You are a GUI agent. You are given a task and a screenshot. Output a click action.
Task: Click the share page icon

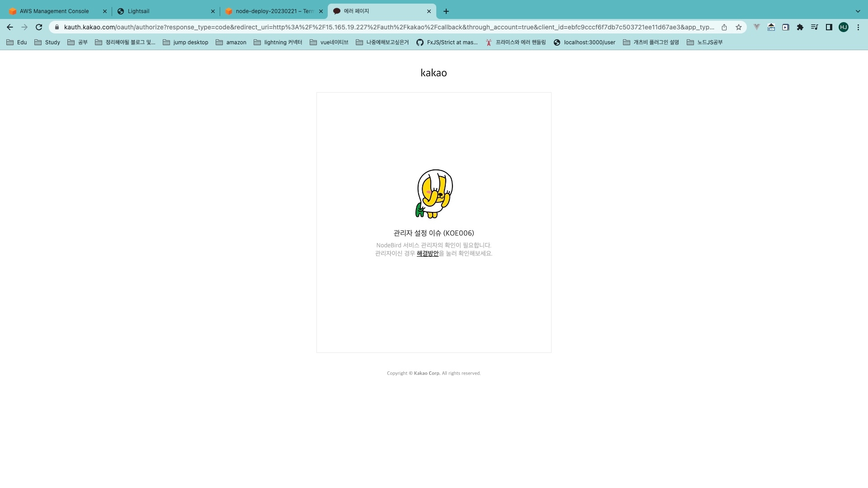[x=724, y=27]
